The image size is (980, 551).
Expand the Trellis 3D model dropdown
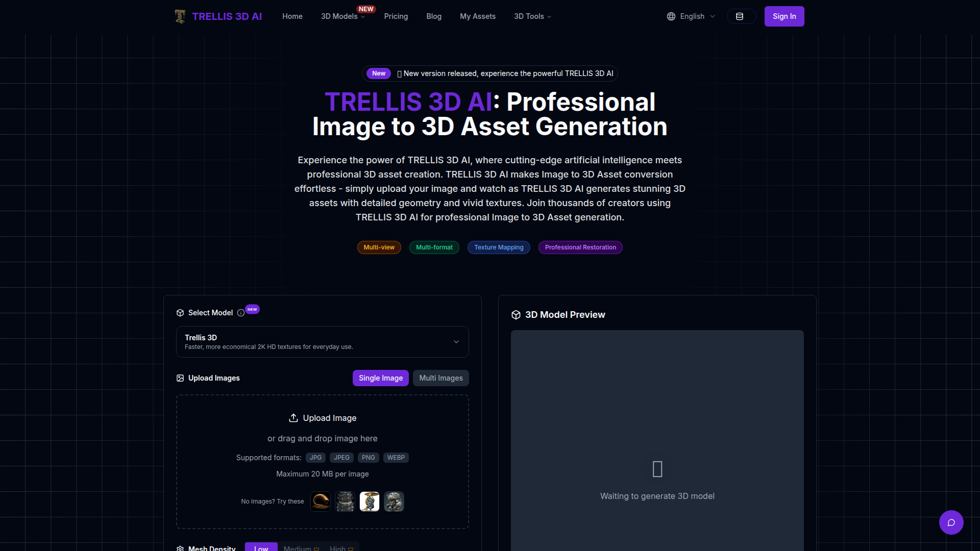(x=322, y=342)
